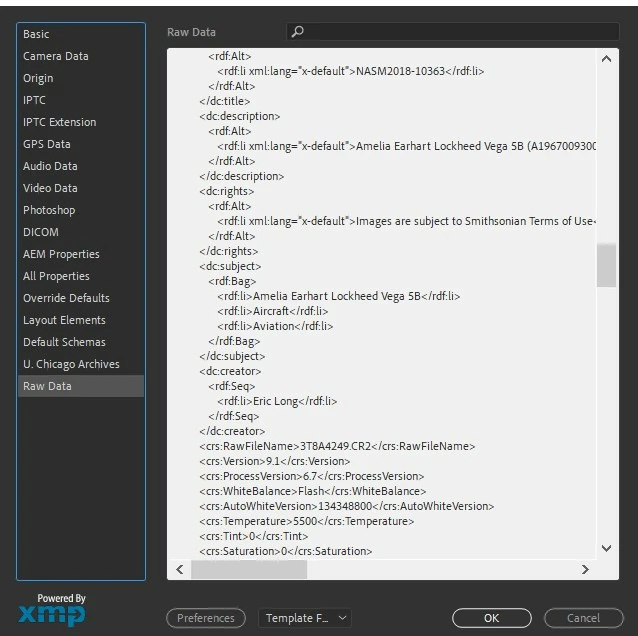Click the closing </dc:creator> tag line
Viewport: 638px width, 636px height.
(232, 431)
